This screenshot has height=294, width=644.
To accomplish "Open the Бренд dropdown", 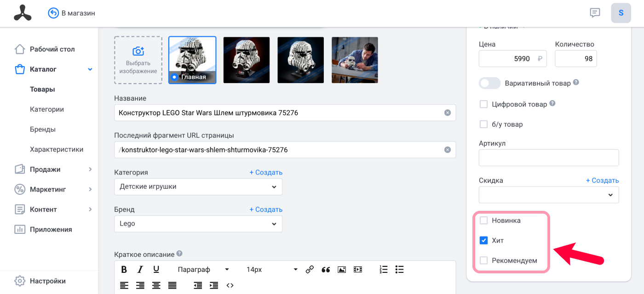I will click(x=198, y=224).
